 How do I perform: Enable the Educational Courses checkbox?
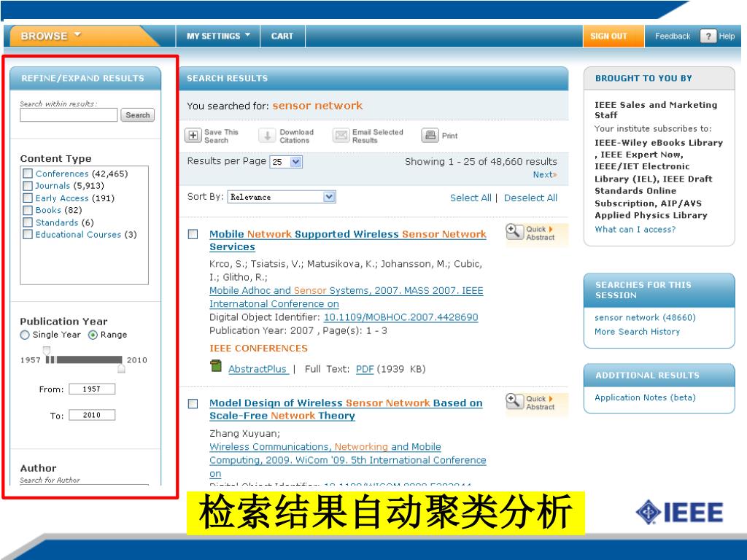coord(28,234)
